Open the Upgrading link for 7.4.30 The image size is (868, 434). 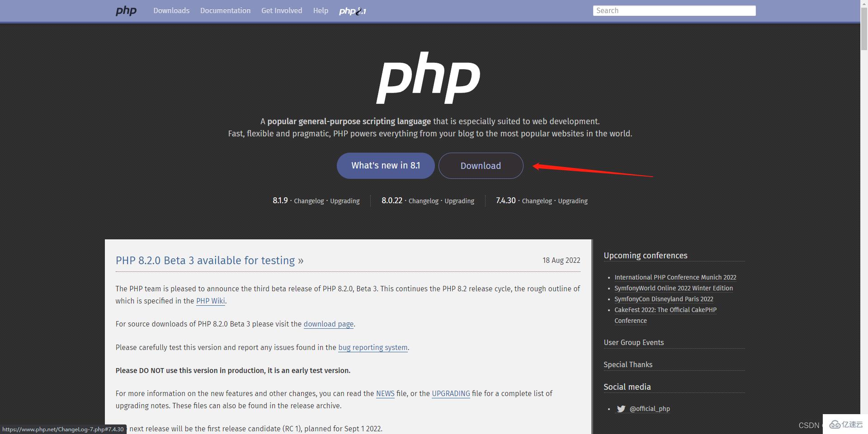point(573,201)
